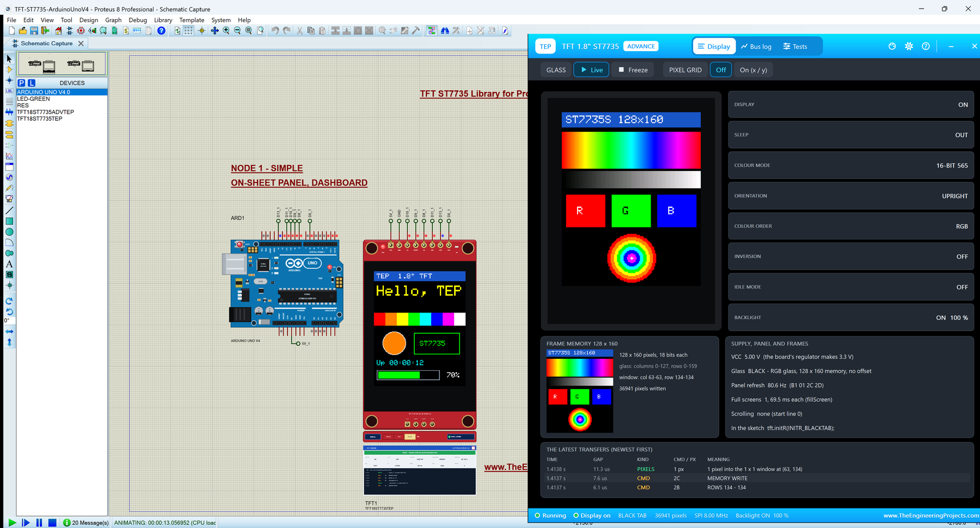Open the Graph menu
980x528 pixels.
113,20
